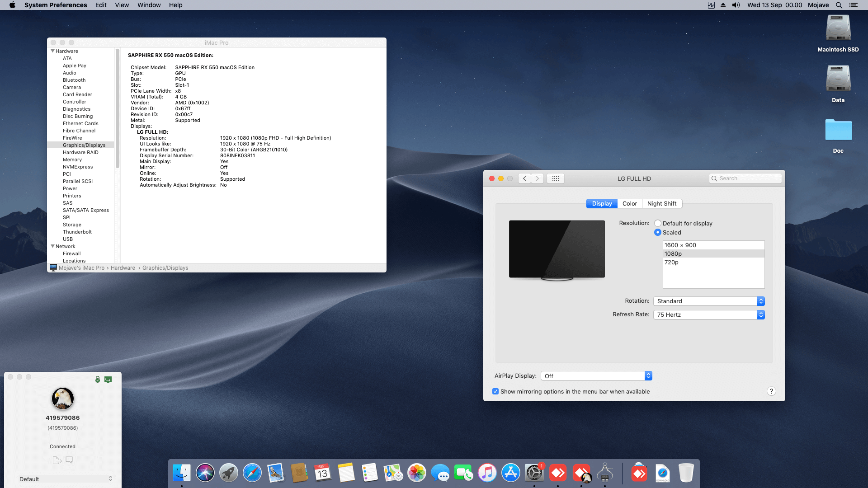868x488 pixels.
Task: Open Reminders icon in the Dock
Action: pyautogui.click(x=370, y=473)
